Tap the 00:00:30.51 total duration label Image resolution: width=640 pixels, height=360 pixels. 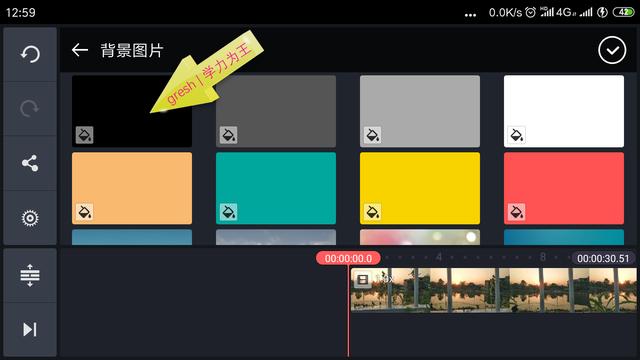point(603,258)
